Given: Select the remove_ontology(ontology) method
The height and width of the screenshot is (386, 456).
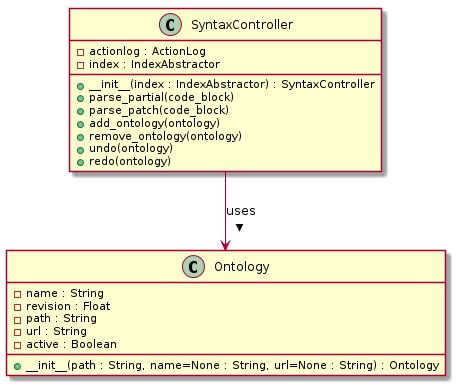Looking at the screenshot, I should 165,136.
